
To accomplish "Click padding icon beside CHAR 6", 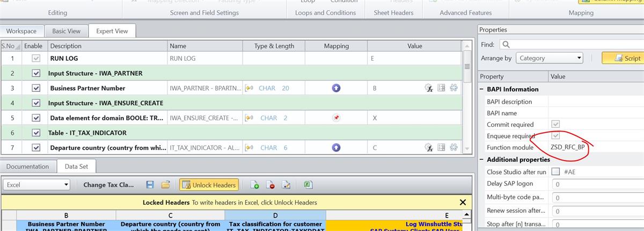I will (x=249, y=147).
